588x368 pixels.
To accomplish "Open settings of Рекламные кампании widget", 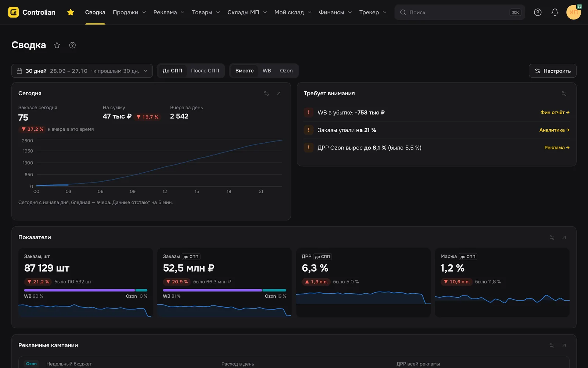I will 552,345.
